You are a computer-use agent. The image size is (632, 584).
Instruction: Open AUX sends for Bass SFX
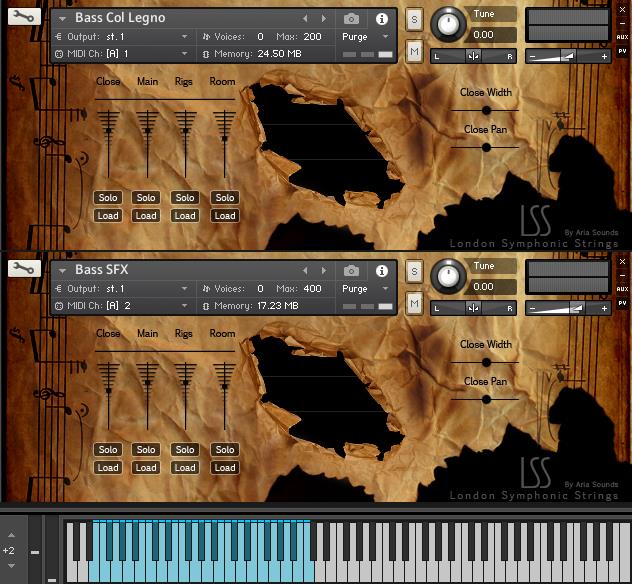[x=622, y=289]
